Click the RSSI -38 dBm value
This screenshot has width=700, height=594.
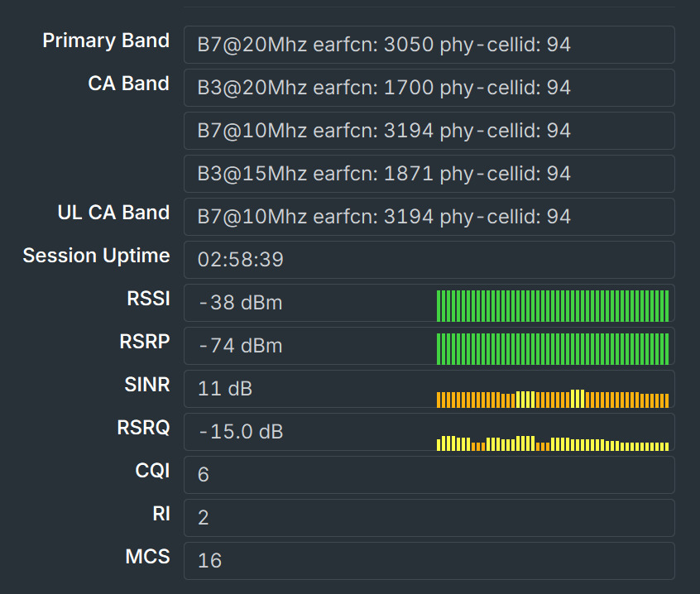click(241, 303)
